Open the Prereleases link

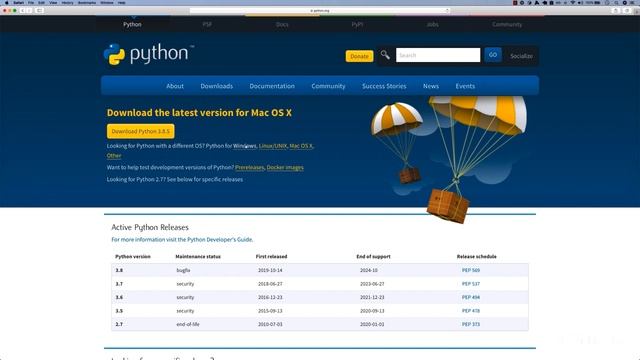click(249, 168)
